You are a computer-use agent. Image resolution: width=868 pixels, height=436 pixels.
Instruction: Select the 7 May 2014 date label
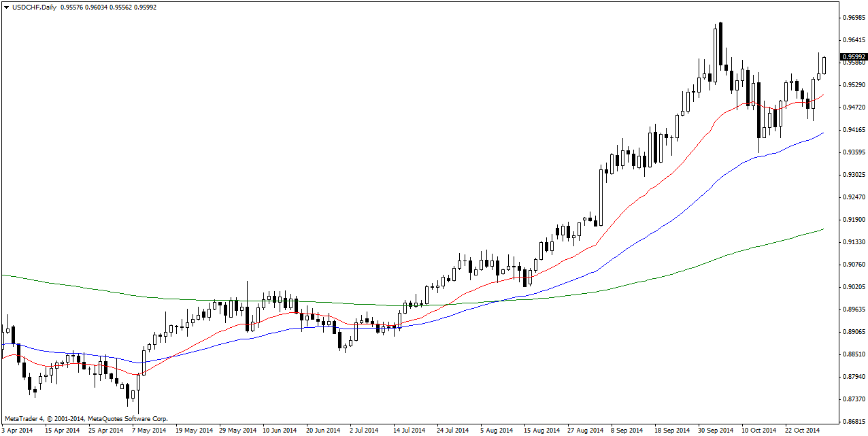click(149, 431)
